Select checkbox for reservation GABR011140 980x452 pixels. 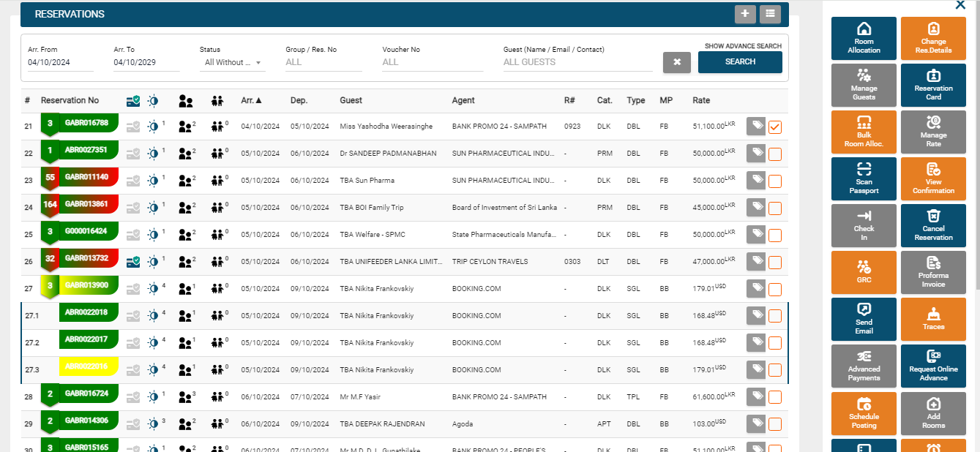click(x=775, y=181)
